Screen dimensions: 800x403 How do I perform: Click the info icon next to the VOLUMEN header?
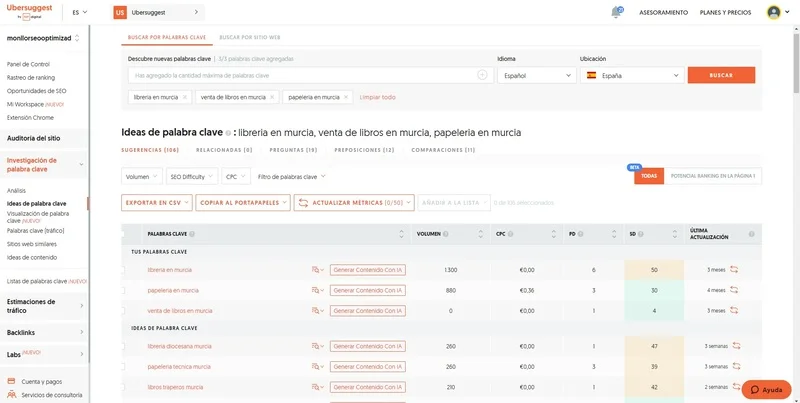pos(446,234)
